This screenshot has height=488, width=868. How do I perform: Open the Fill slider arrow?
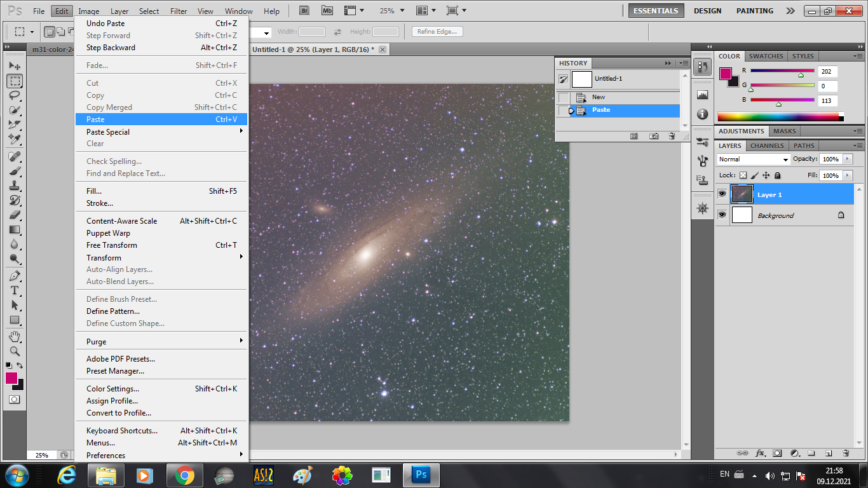[847, 175]
